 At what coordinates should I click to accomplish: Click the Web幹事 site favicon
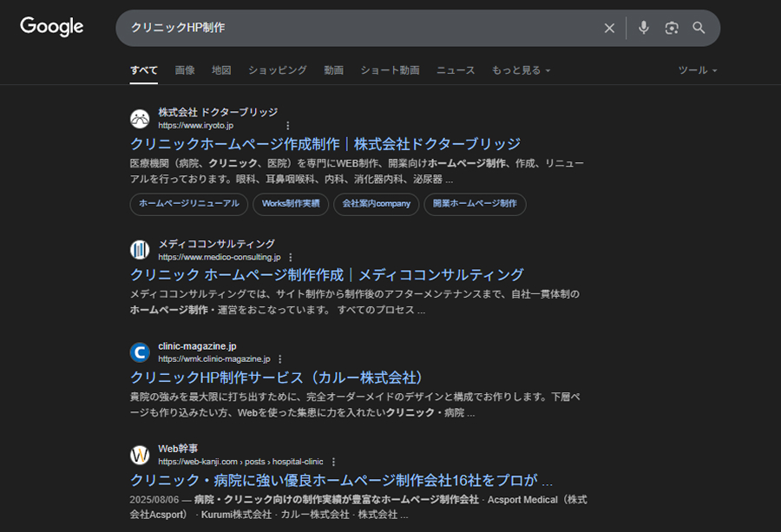pyautogui.click(x=139, y=455)
